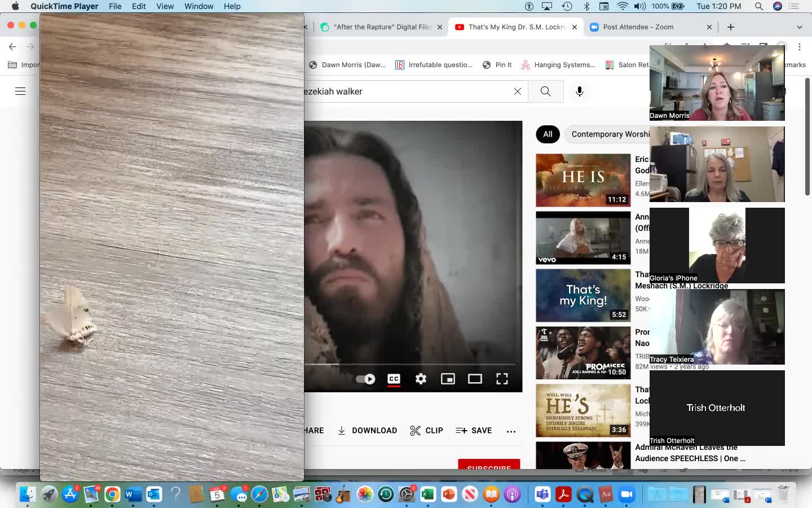This screenshot has height=508, width=812.
Task: Open Safari from the Dock
Action: 259,494
